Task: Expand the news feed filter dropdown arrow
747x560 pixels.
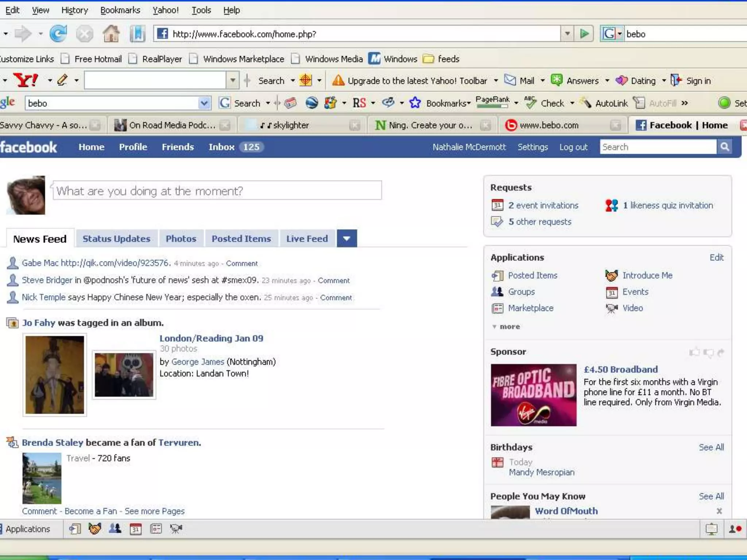Action: point(347,238)
